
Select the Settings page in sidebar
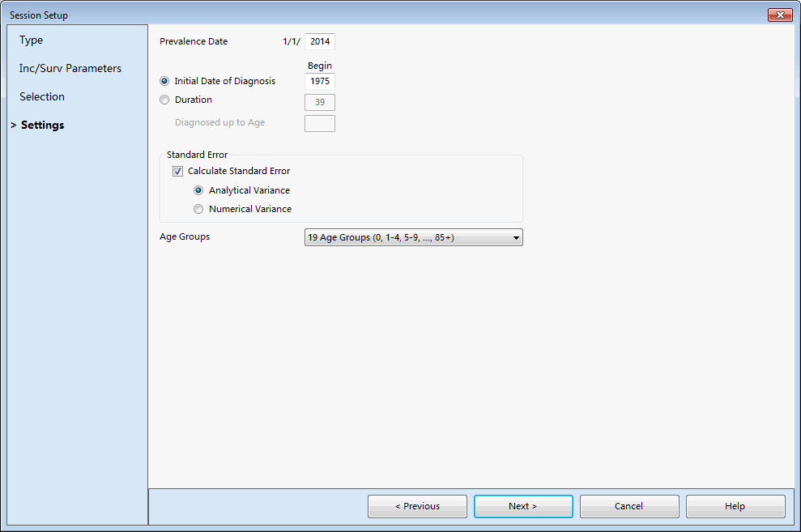43,126
